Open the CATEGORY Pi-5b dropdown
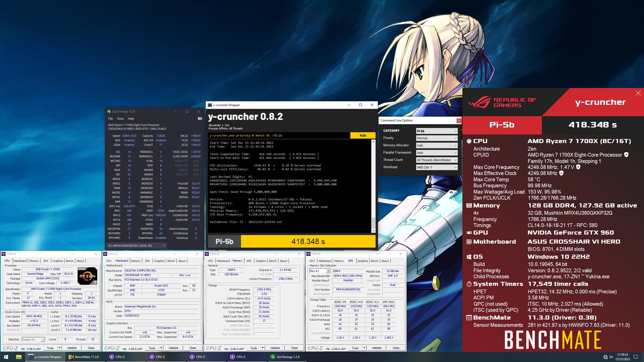Image resolution: width=644 pixels, height=362 pixels. pos(437,131)
